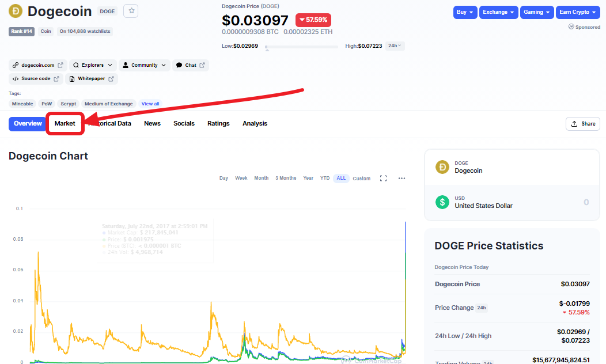Screen dimensions: 606x364
Task: Click the magnifier icon on Explorers
Action: click(x=76, y=65)
